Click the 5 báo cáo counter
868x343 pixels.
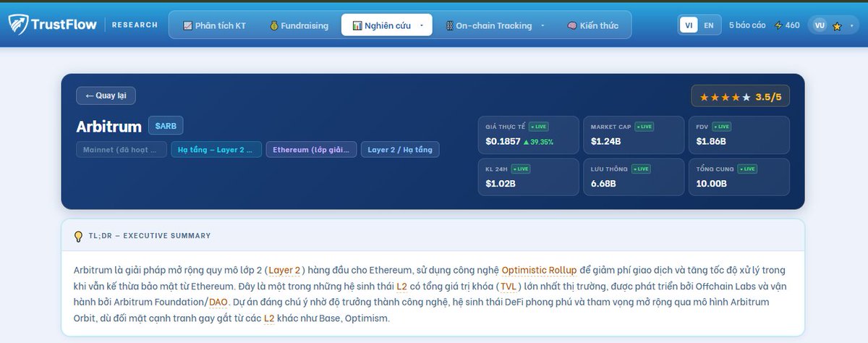click(x=746, y=25)
